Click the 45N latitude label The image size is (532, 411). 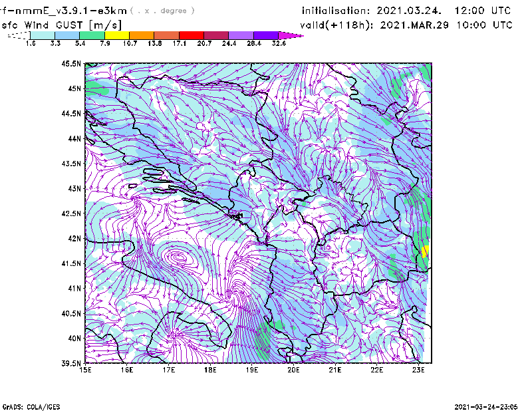(x=74, y=88)
